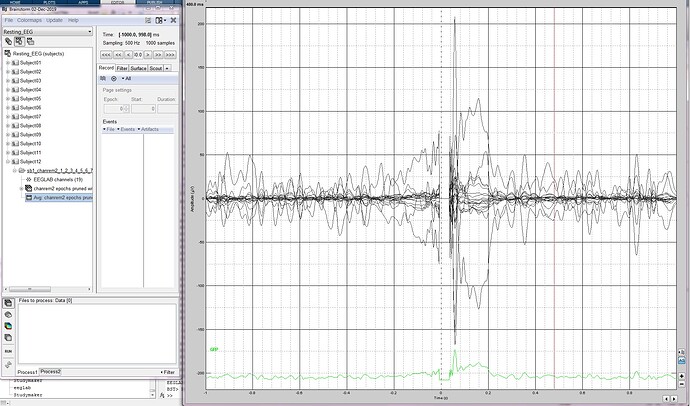Expand the Subject02 tree node
Image resolution: width=690 pixels, height=406 pixels.
tap(8, 72)
